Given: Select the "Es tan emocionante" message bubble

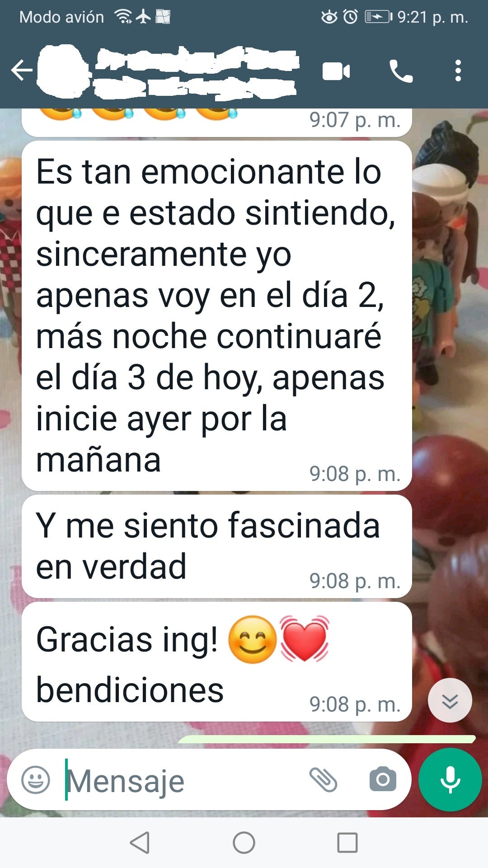Looking at the screenshot, I should (217, 316).
